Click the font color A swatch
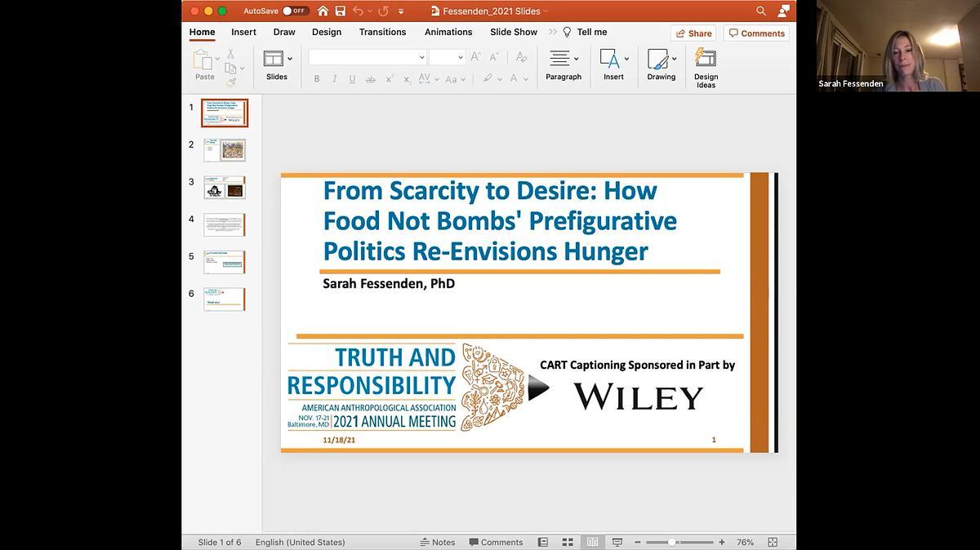This screenshot has width=980, height=550. click(514, 78)
